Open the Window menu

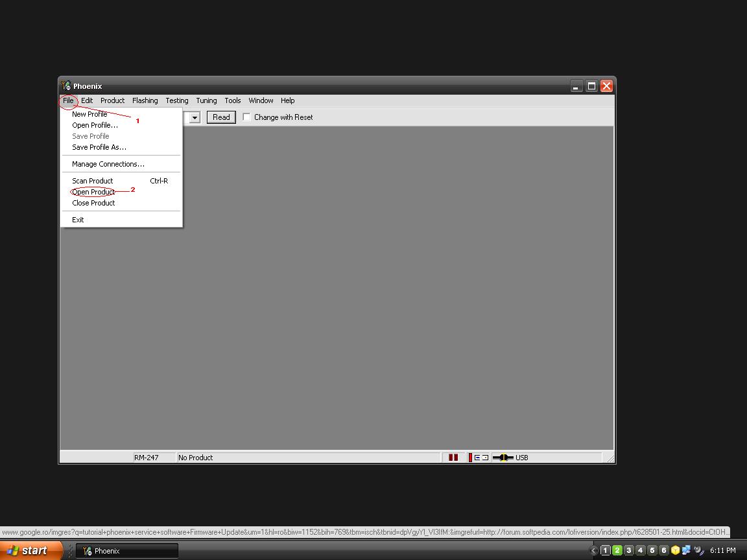pos(261,100)
